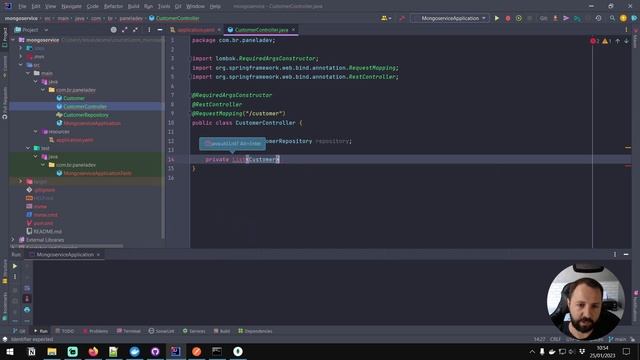Screen dimensions: 640x360
Task: Expand External Libraries in the Project tree
Action: (13, 240)
